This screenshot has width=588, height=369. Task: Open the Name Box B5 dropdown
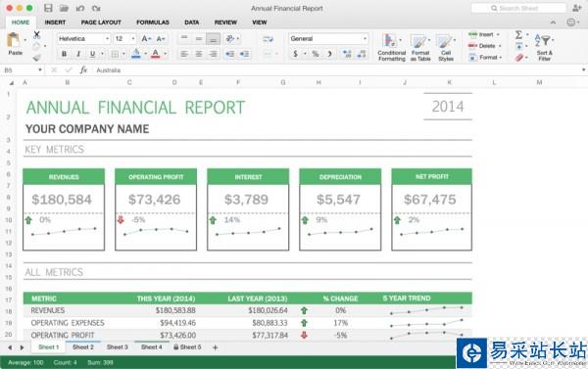pyautogui.click(x=40, y=70)
